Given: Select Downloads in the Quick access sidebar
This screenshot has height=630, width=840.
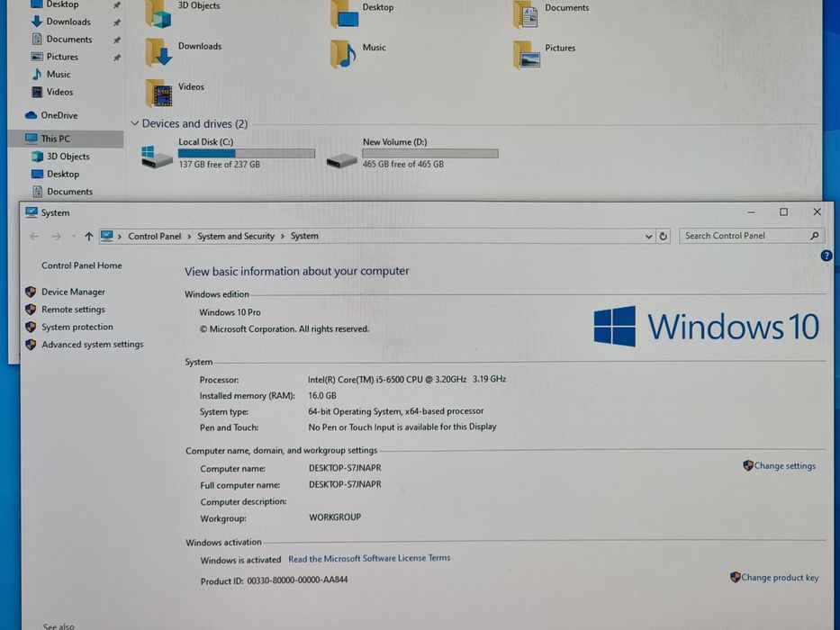Looking at the screenshot, I should (x=68, y=22).
